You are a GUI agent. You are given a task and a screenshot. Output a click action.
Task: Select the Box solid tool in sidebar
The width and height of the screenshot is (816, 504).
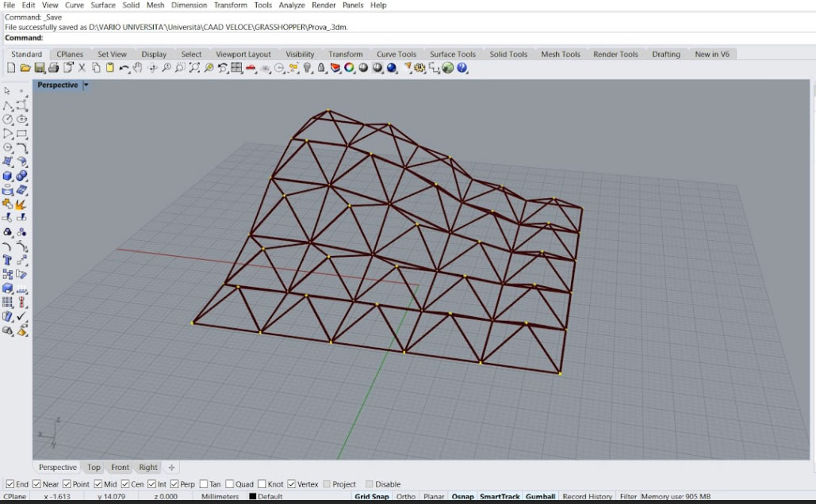[x=8, y=176]
